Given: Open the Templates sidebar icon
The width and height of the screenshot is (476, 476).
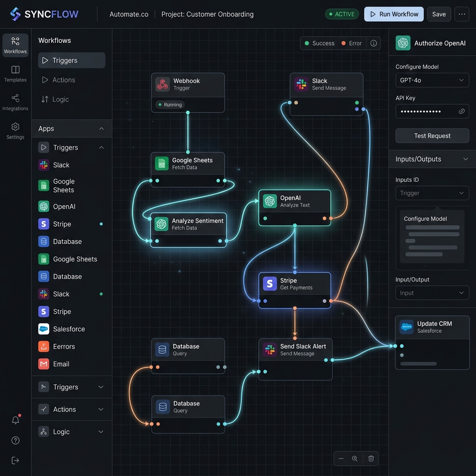Looking at the screenshot, I should point(15,74).
